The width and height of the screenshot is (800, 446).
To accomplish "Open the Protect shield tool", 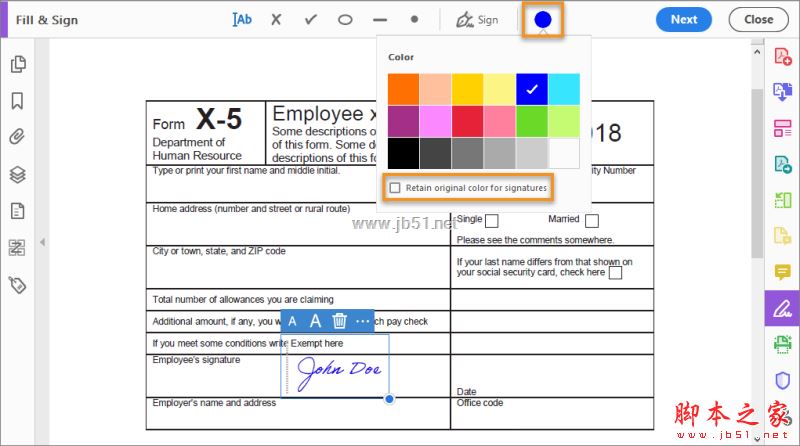I will click(x=783, y=380).
